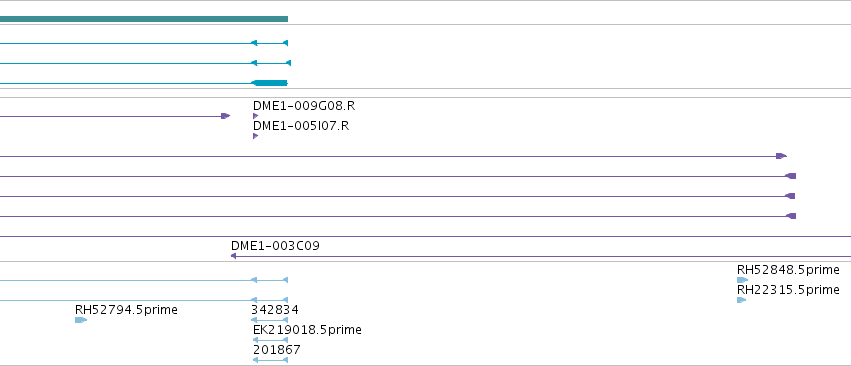Select the RH52848.5prime label
The height and width of the screenshot is (366, 851).
[788, 270]
